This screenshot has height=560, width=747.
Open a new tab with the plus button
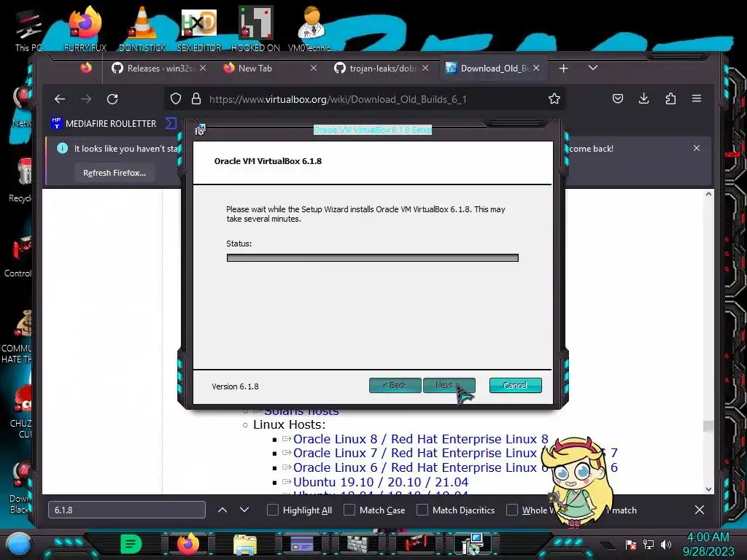[x=564, y=69]
